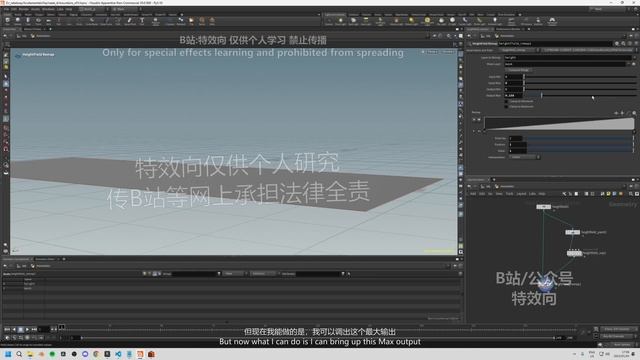Click the Output Max value field
The width and height of the screenshot is (640, 360).
[x=513, y=96]
